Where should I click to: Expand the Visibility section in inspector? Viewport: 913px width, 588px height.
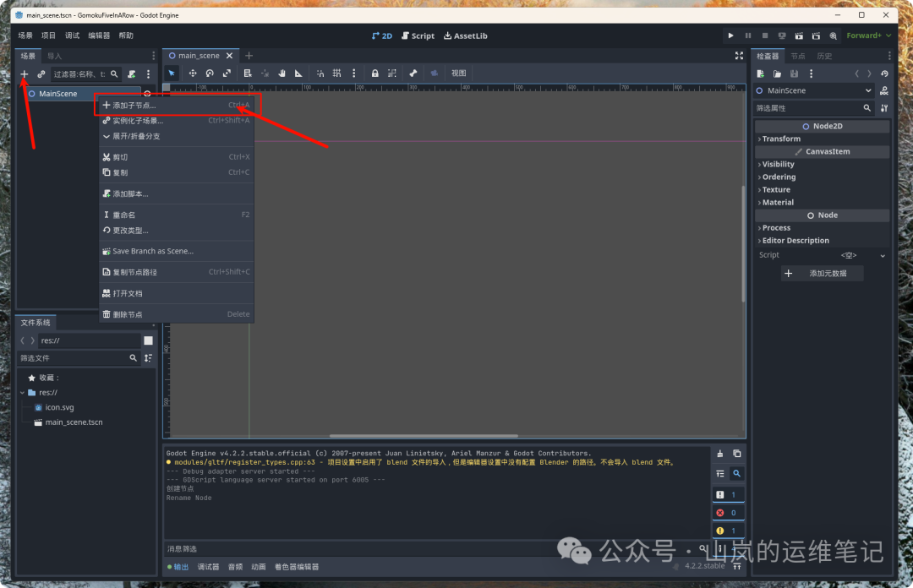point(778,164)
